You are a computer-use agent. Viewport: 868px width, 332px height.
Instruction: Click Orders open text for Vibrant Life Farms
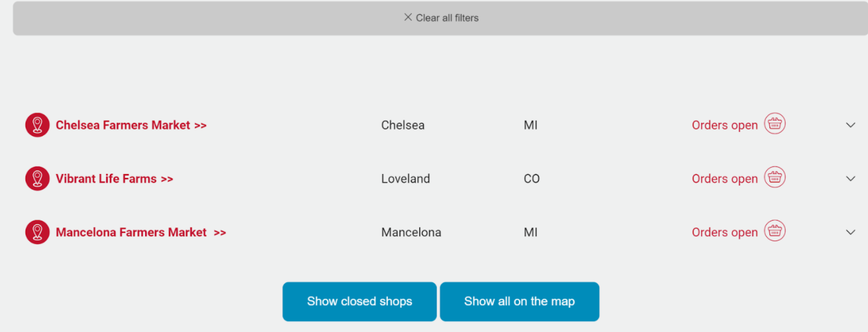[725, 179]
